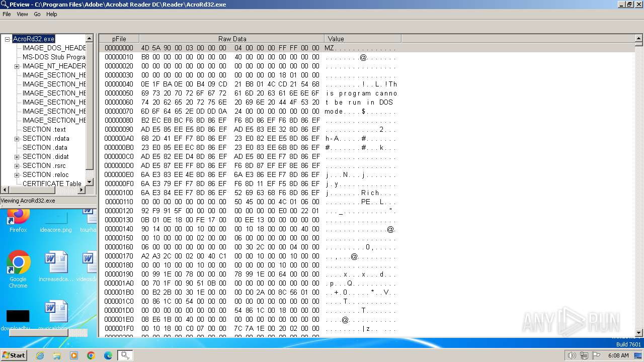Select SECTION .text in the tree
The width and height of the screenshot is (644, 362).
point(44,129)
